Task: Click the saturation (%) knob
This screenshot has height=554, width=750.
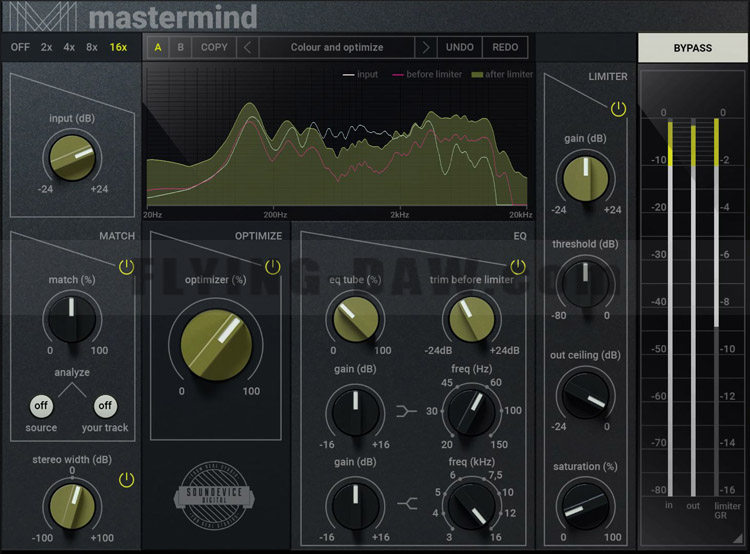Action: coord(585,505)
